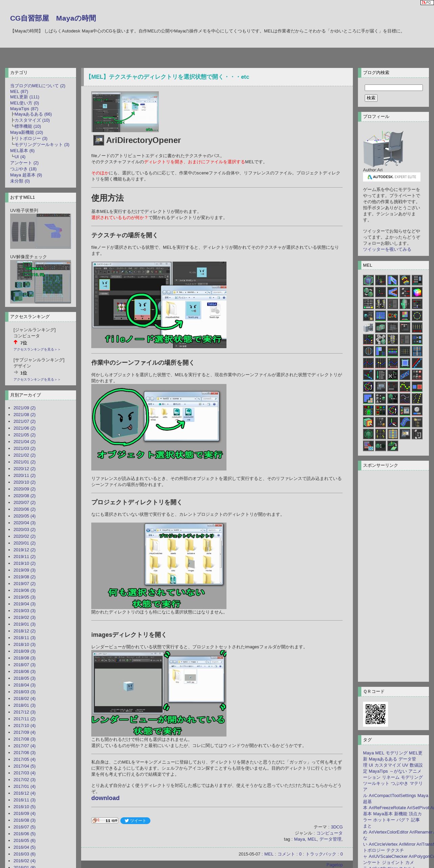
Task: Open the Maya 超基本 (9) category
Action: [26, 175]
